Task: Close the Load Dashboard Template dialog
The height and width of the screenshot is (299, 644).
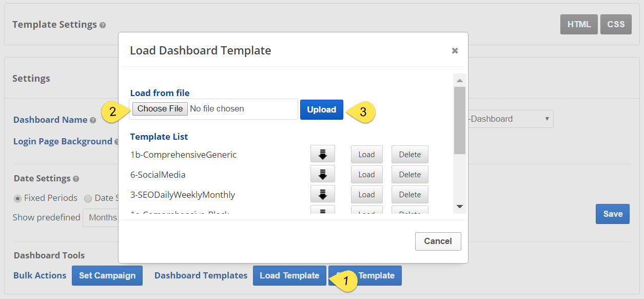Action: pyautogui.click(x=455, y=50)
